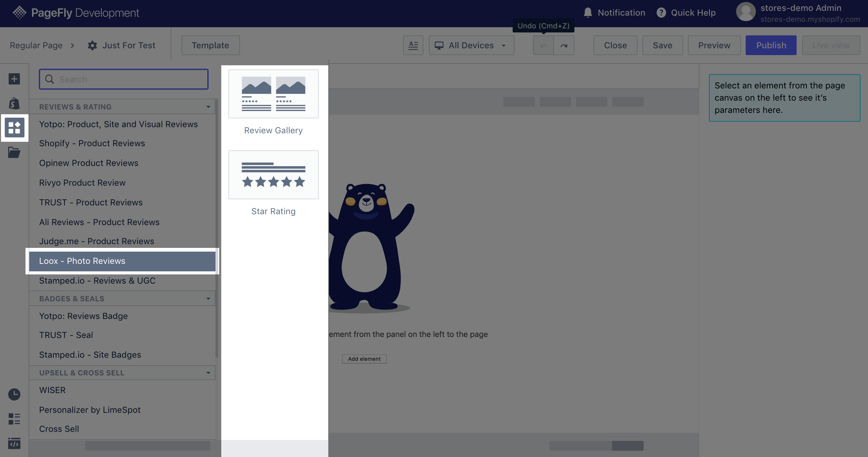Image resolution: width=868 pixels, height=457 pixels.
Task: Save the page
Action: (662, 45)
